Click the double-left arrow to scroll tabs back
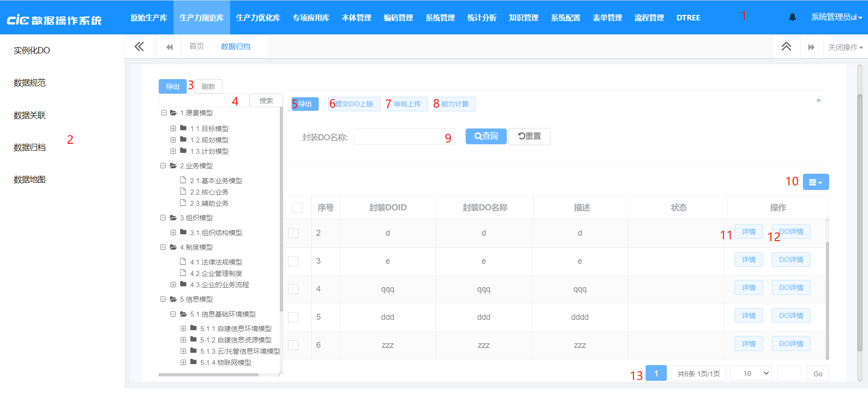868x408 pixels. pyautogui.click(x=169, y=47)
